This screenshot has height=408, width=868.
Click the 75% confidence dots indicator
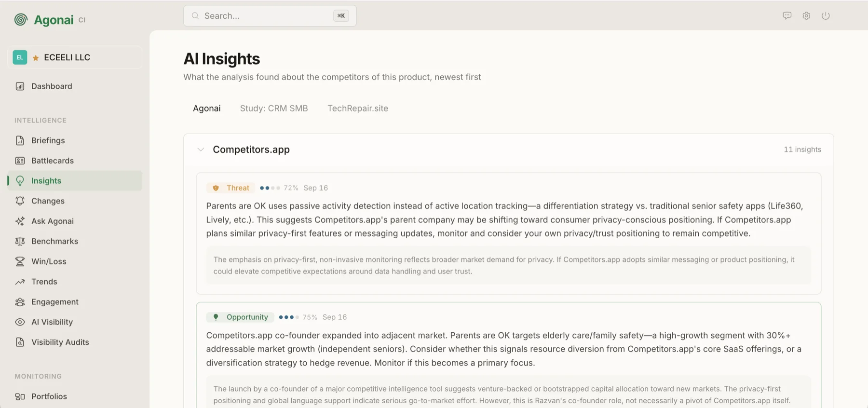[x=289, y=317]
